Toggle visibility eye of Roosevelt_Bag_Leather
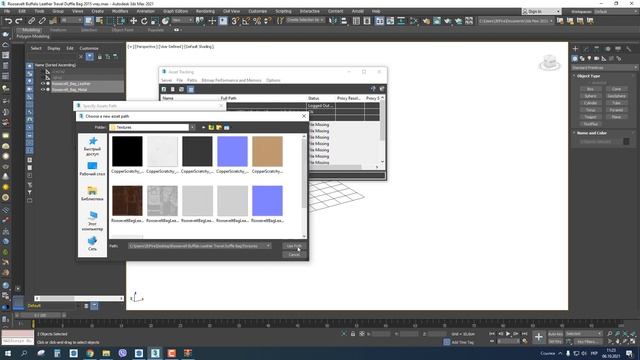The width and height of the screenshot is (640, 360). [x=42, y=84]
